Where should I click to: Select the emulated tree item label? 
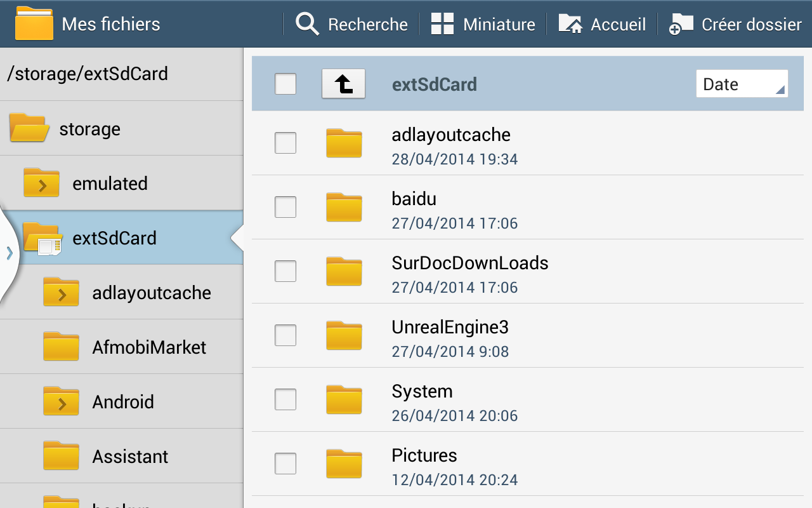110,184
